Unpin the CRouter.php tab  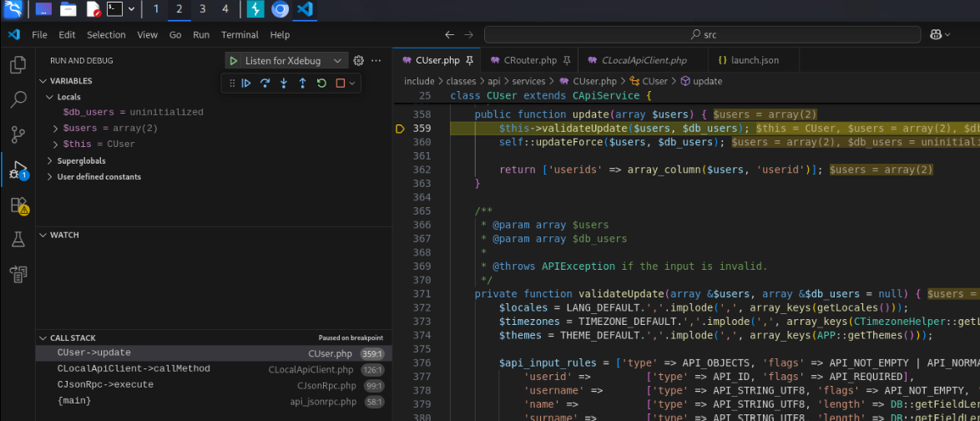567,61
